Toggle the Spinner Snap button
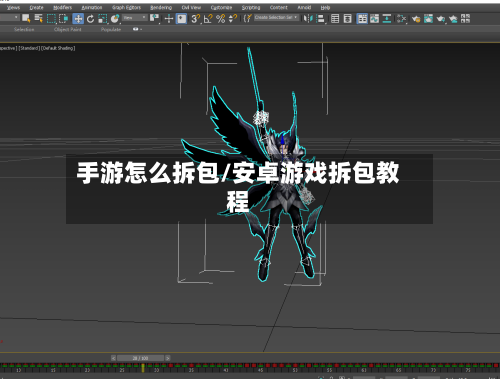The width and height of the screenshot is (500, 379). (x=233, y=19)
